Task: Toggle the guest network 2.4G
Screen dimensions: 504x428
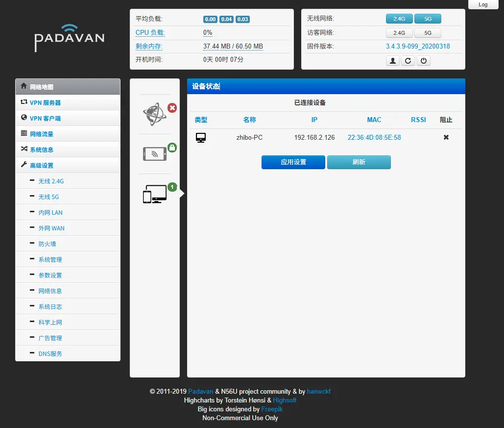Action: (x=399, y=33)
